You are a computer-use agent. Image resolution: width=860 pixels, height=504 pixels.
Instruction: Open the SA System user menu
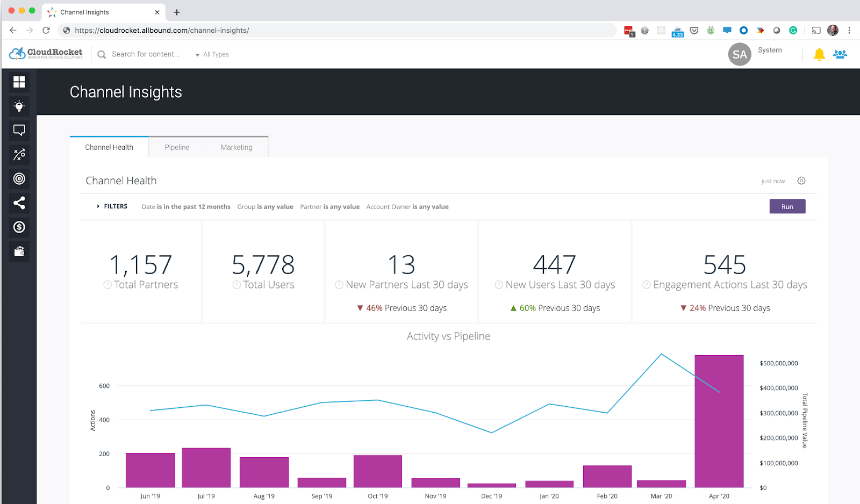tap(740, 54)
